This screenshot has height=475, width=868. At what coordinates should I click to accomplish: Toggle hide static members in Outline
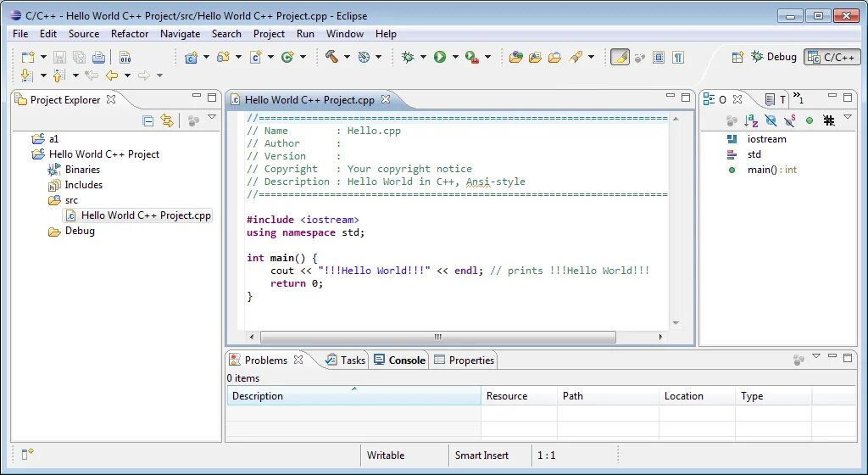(x=790, y=120)
